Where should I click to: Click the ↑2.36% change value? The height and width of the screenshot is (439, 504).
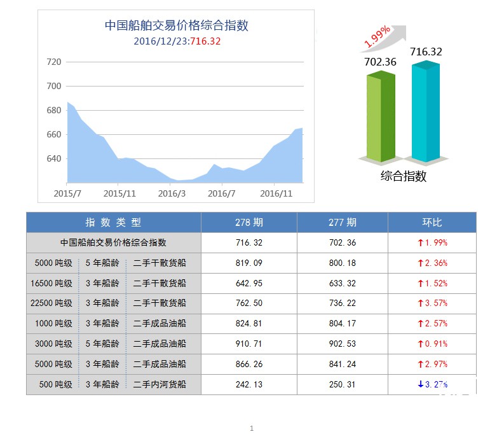pos(432,263)
